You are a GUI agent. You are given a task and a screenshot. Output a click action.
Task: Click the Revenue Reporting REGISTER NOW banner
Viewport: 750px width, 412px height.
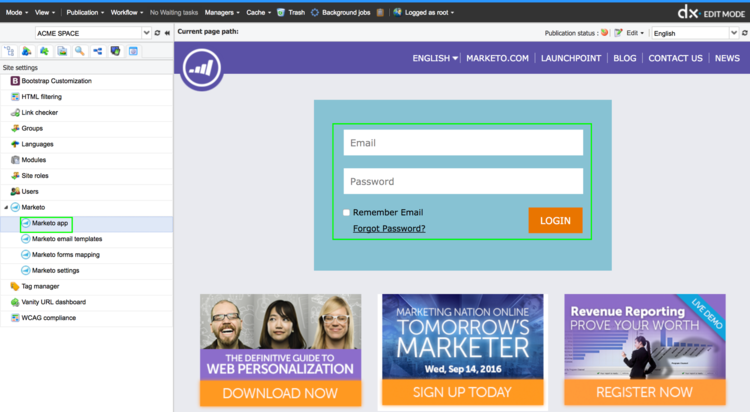coord(645,350)
